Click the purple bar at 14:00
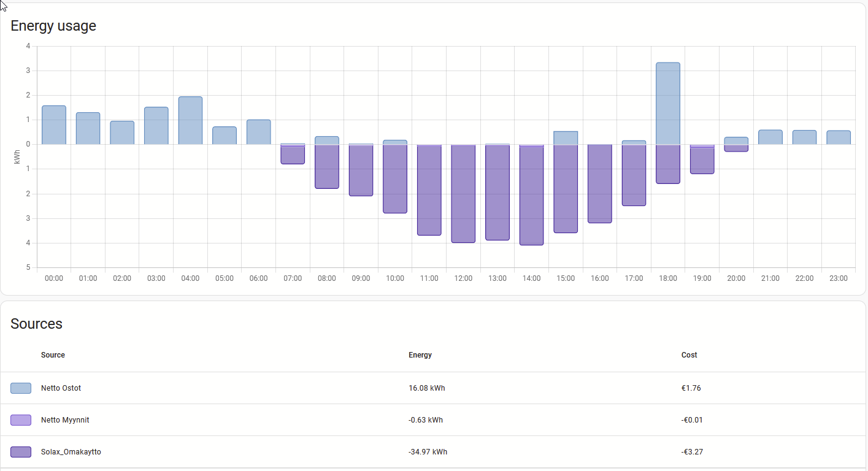The image size is (868, 471). (x=531, y=195)
